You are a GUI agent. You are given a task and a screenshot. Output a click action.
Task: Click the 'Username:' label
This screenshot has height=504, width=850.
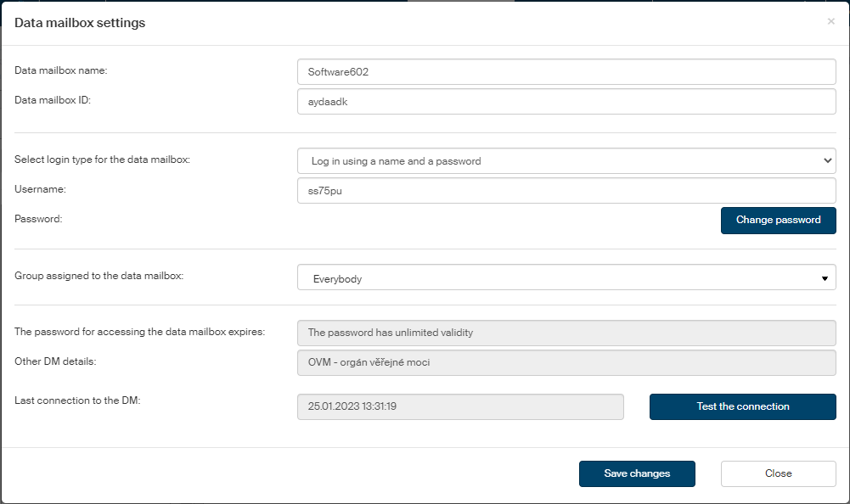coord(40,190)
